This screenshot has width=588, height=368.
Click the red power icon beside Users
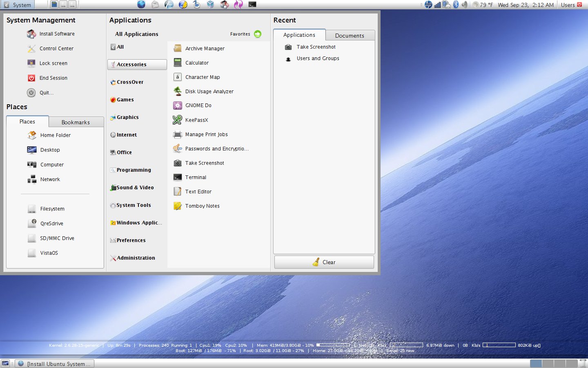[x=579, y=4]
